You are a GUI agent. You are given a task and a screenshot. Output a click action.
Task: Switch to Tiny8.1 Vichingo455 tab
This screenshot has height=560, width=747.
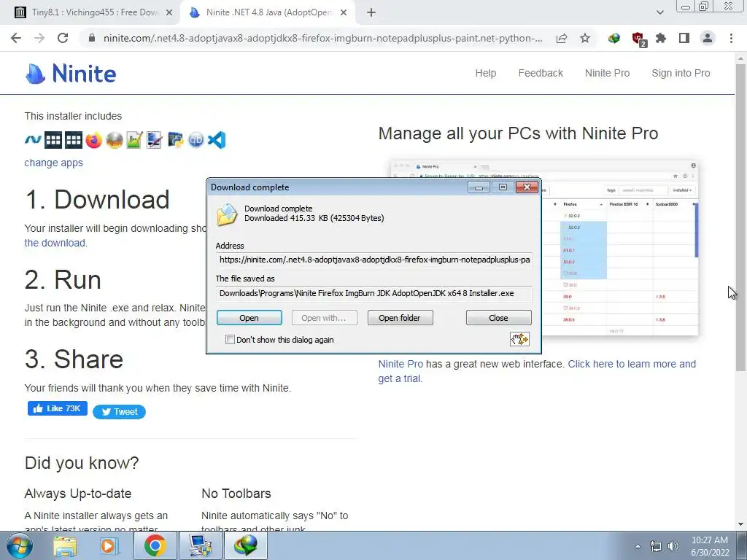tap(96, 12)
